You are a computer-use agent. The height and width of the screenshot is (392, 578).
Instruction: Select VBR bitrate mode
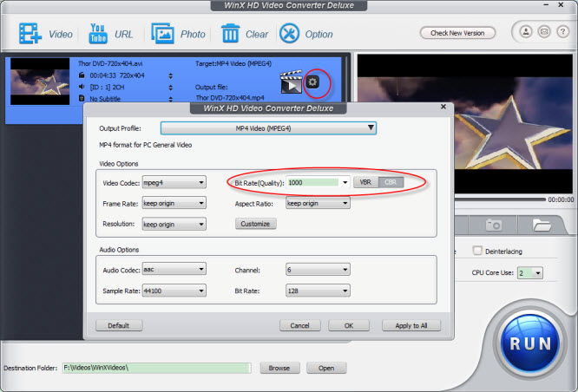(x=365, y=182)
